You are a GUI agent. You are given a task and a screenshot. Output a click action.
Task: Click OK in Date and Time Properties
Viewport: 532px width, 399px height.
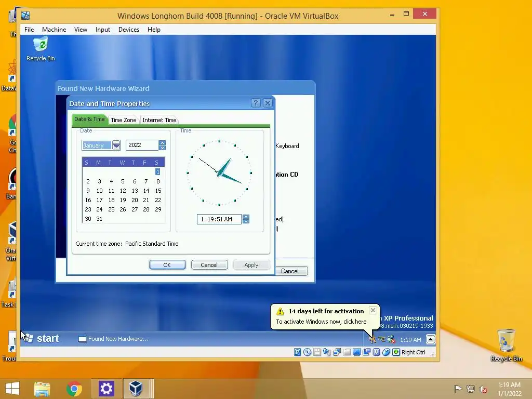[167, 265]
